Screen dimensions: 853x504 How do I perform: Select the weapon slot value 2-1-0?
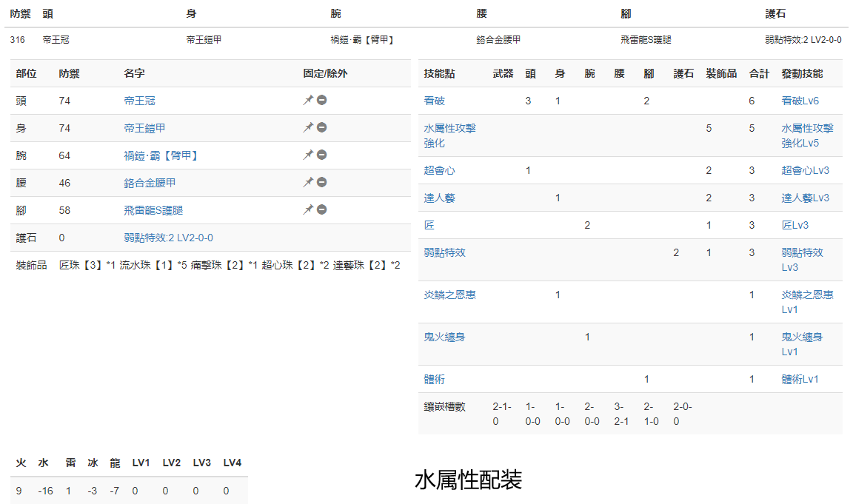coord(501,414)
